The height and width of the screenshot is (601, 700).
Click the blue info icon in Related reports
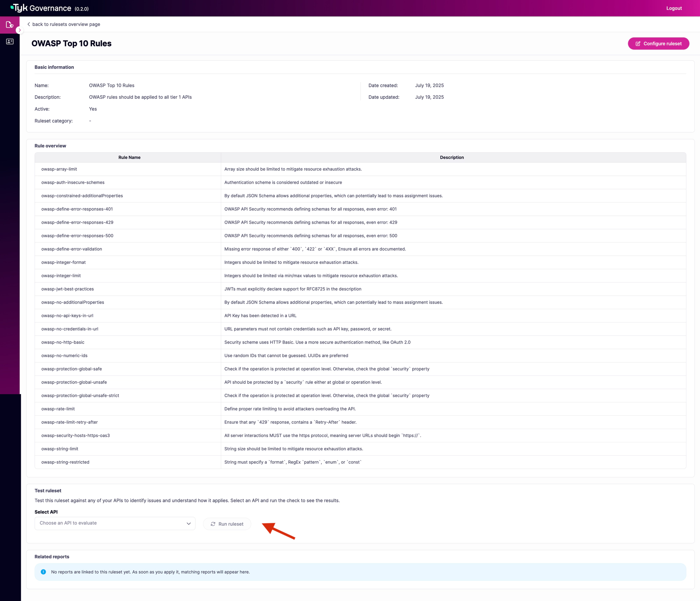pos(43,572)
